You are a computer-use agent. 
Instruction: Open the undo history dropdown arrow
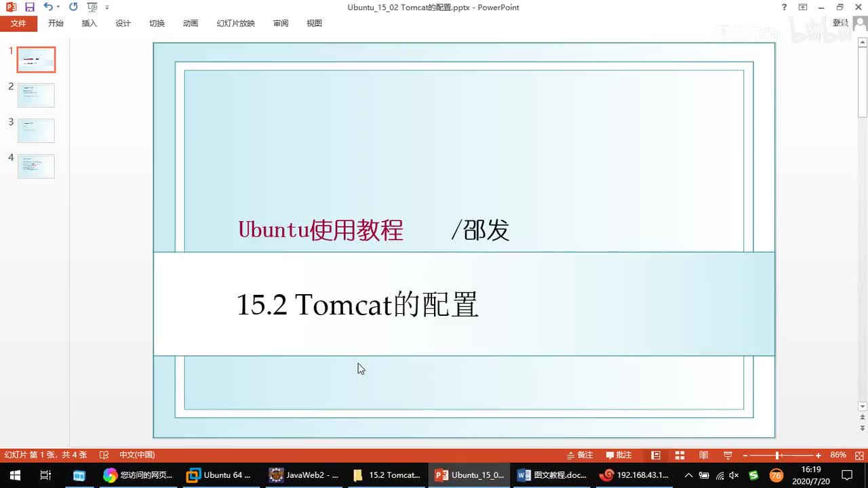pos(58,7)
